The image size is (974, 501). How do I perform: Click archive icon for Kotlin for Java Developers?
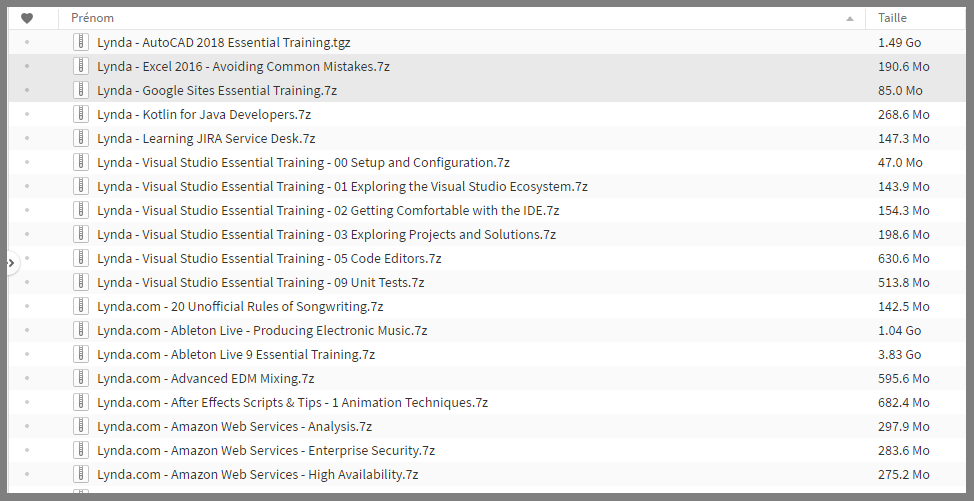(x=81, y=114)
